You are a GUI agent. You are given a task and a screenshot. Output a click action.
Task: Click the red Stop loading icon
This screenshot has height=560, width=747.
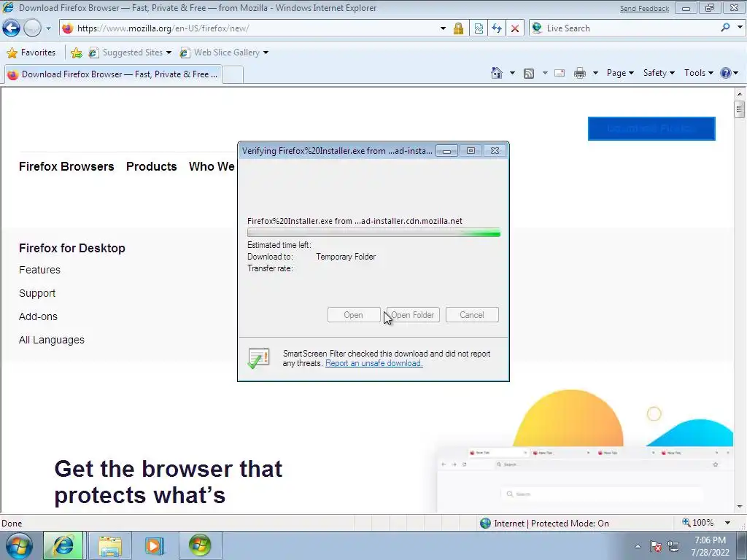(515, 28)
